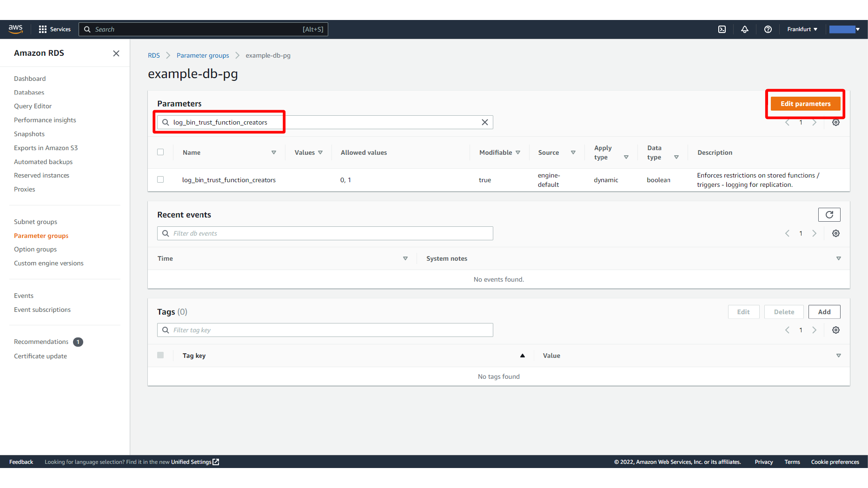868x488 pixels.
Task: Open Custom engine versions page
Action: (x=49, y=263)
